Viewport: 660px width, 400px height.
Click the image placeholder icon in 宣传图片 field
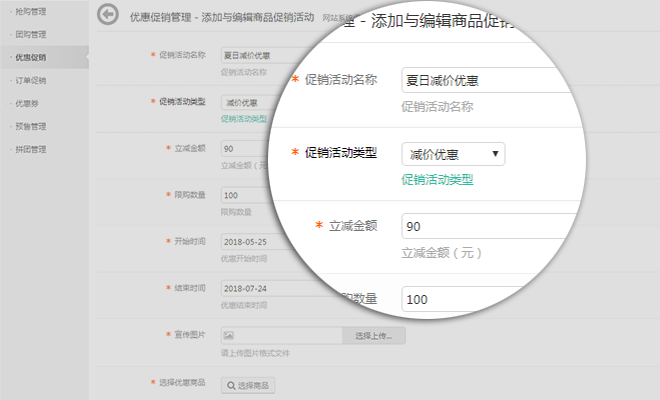(x=229, y=336)
